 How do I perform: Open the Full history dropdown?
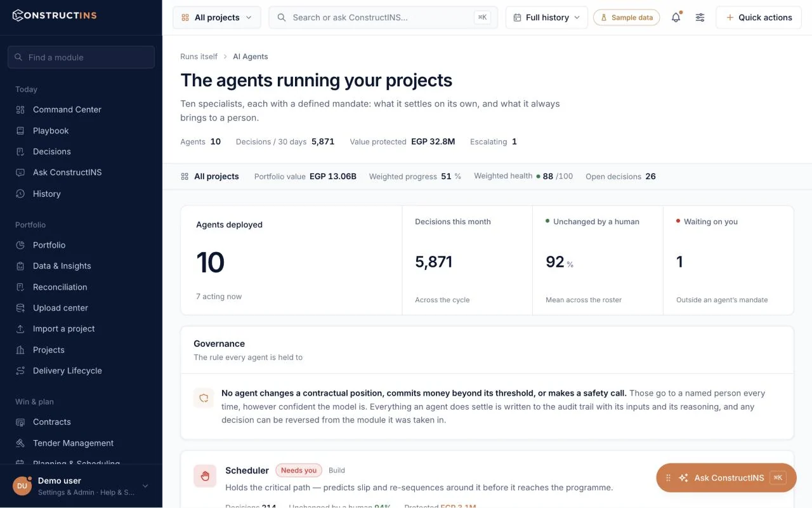point(547,18)
